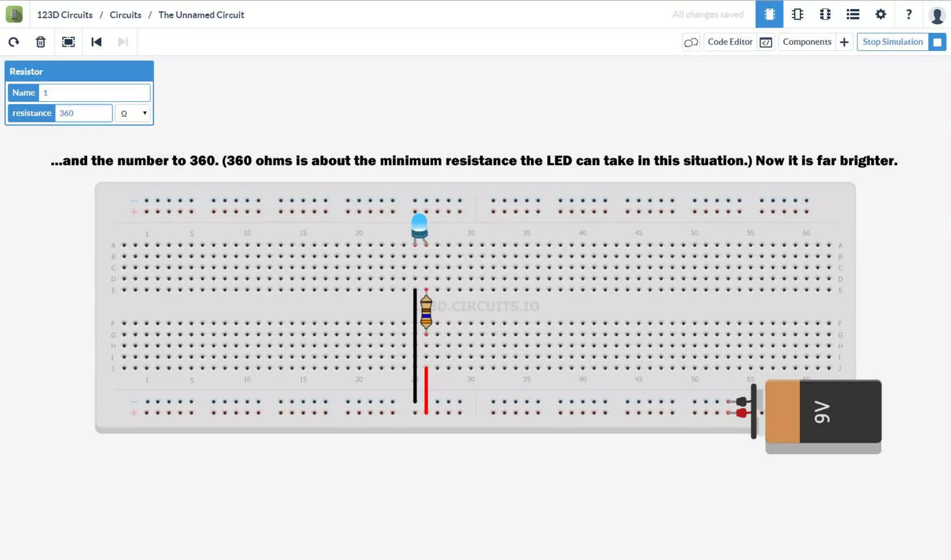
Task: Click the zoom-to-fit icon
Action: point(68,42)
